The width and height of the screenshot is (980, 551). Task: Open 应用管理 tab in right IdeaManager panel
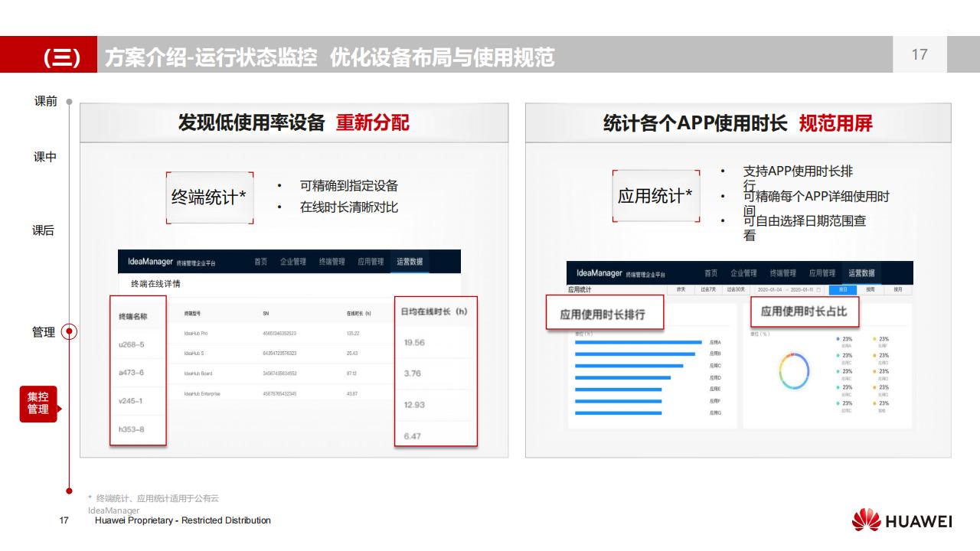tap(822, 273)
